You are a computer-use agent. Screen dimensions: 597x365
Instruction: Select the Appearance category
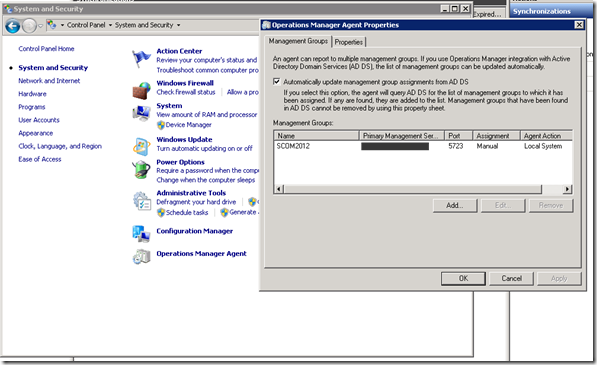36,133
